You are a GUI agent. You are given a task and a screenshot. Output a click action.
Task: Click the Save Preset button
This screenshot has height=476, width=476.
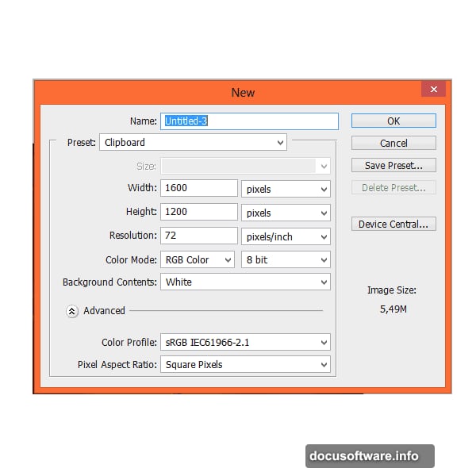[393, 166]
